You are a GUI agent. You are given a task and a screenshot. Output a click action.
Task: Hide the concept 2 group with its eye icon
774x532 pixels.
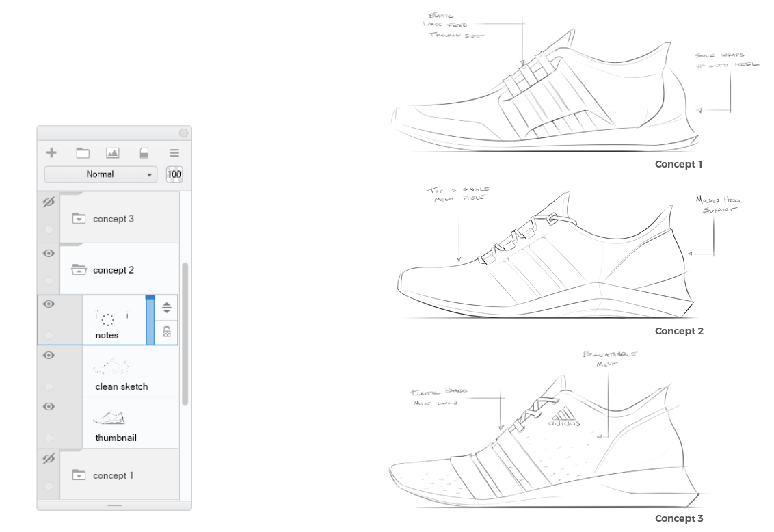click(48, 253)
